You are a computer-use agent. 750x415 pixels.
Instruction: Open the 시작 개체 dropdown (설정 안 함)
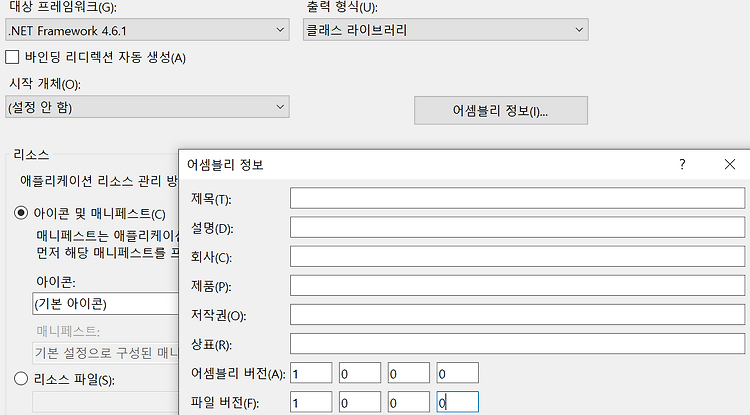(x=147, y=107)
